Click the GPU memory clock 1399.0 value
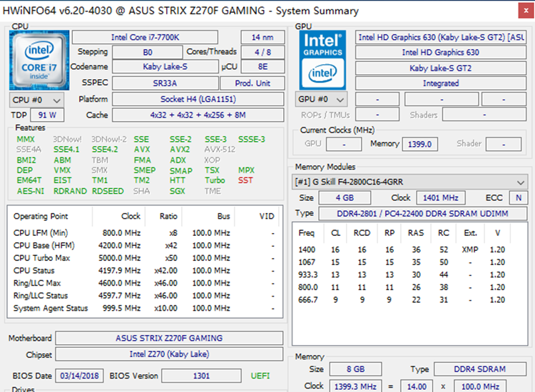The width and height of the screenshot is (535, 392). [x=419, y=144]
